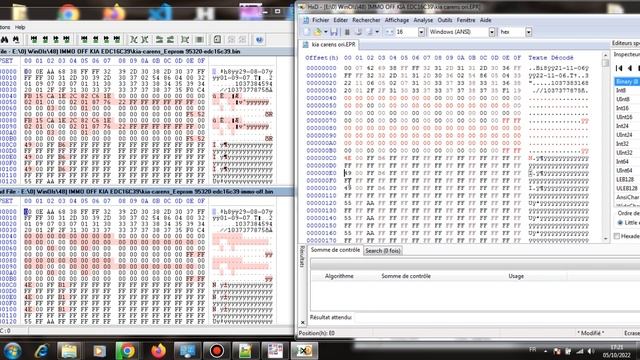Click the red record button taskbar icon
This screenshot has width=640, height=360.
pos(216,351)
